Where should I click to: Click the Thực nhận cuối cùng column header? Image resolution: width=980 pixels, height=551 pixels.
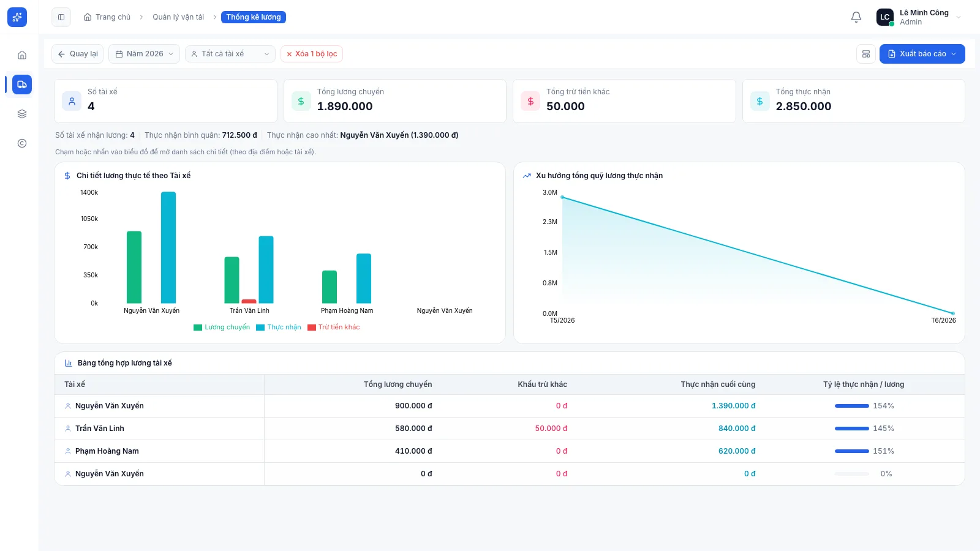pos(718,384)
